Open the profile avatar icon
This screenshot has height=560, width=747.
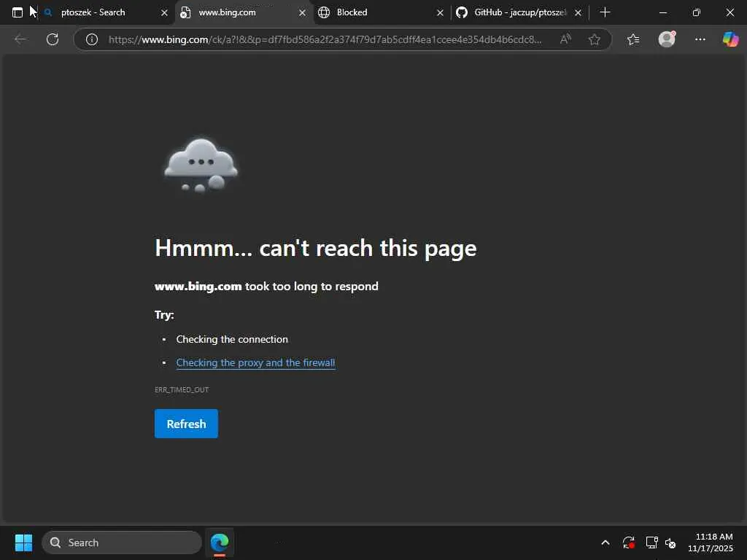pos(667,39)
